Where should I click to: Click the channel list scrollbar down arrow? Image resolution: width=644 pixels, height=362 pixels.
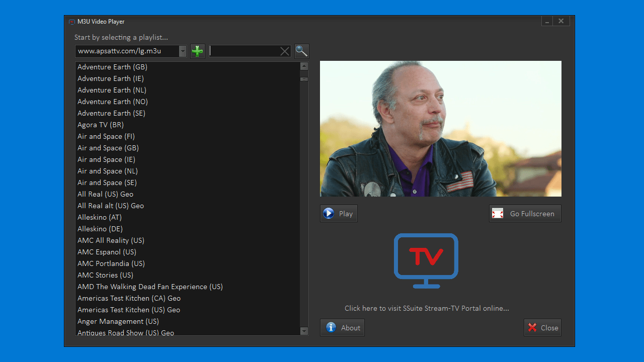[303, 331]
